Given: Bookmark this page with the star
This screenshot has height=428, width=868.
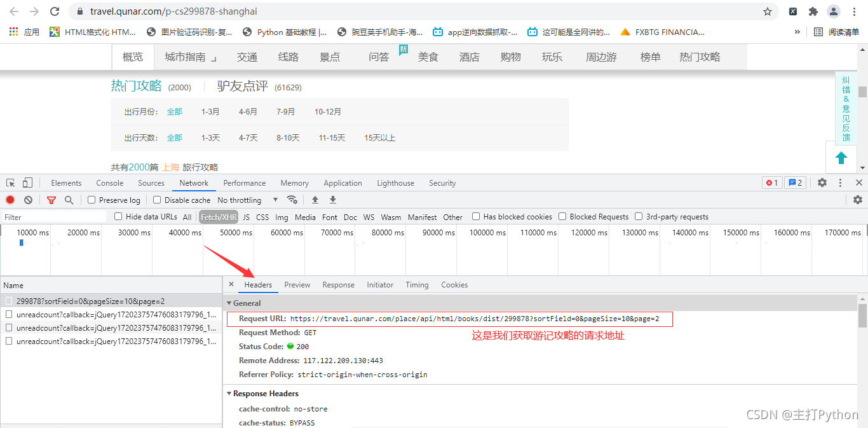Looking at the screenshot, I should click(768, 11).
